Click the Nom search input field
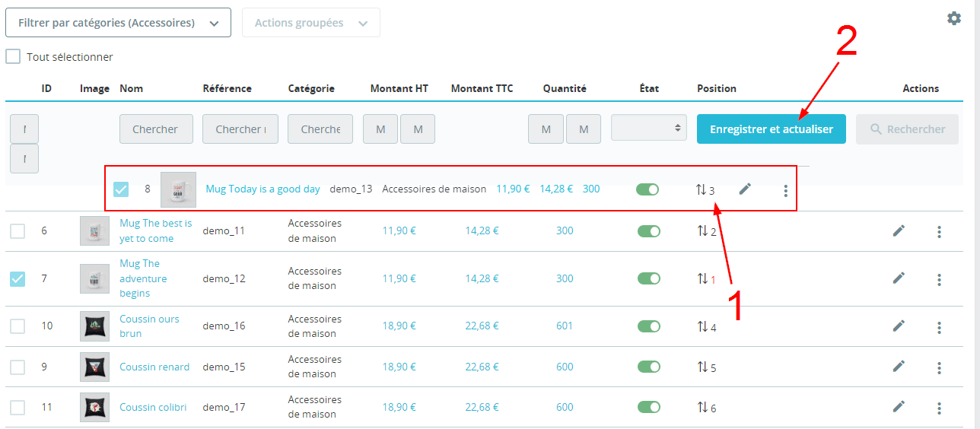This screenshot has width=980, height=429. [156, 129]
